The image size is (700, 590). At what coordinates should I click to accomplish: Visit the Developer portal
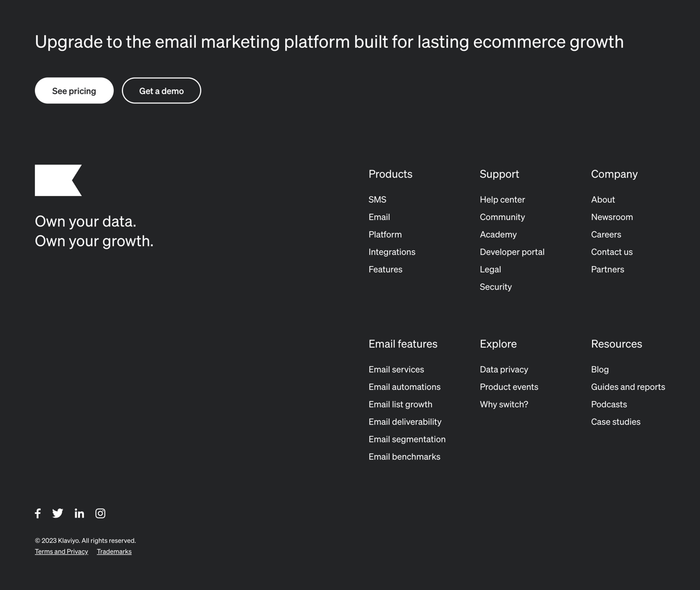pyautogui.click(x=512, y=252)
